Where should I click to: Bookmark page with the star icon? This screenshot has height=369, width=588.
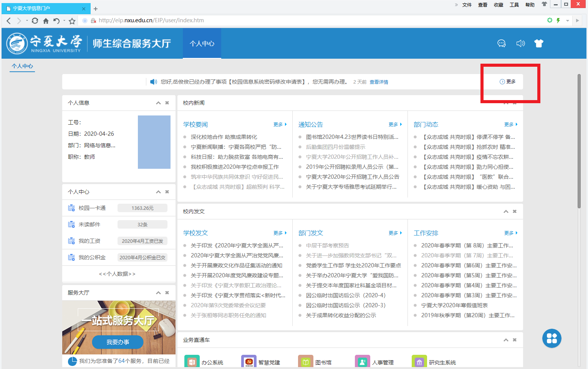point(72,21)
